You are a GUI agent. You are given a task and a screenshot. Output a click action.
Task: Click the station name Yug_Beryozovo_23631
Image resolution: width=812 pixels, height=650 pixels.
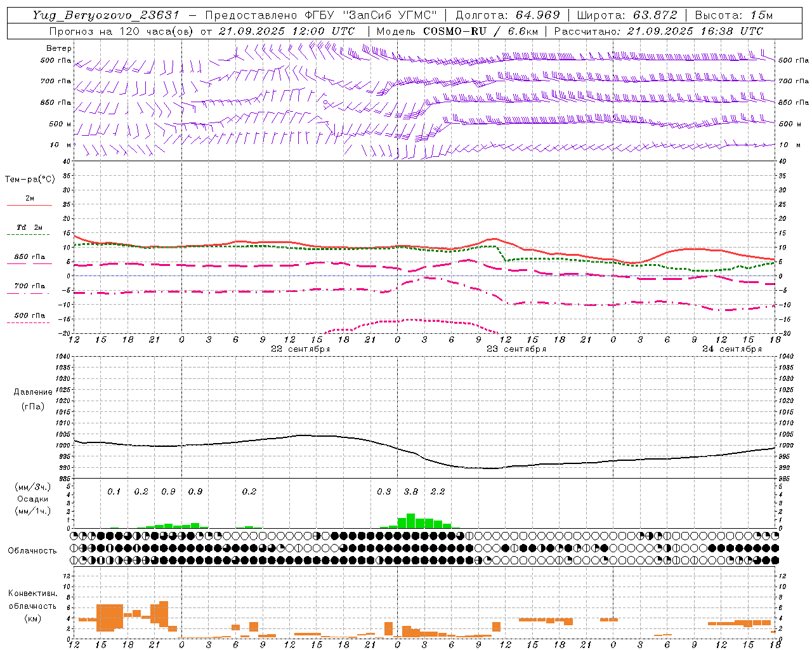coord(106,15)
